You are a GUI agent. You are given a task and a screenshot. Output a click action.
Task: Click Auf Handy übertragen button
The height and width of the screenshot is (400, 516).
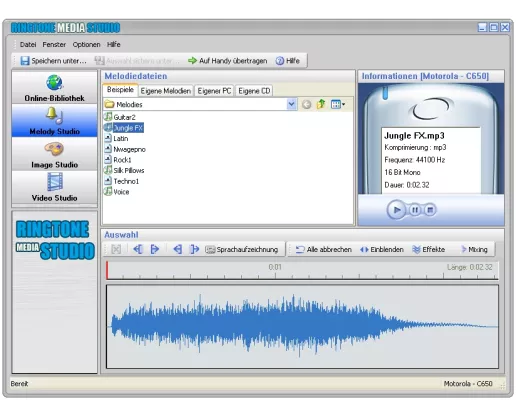coord(228,61)
